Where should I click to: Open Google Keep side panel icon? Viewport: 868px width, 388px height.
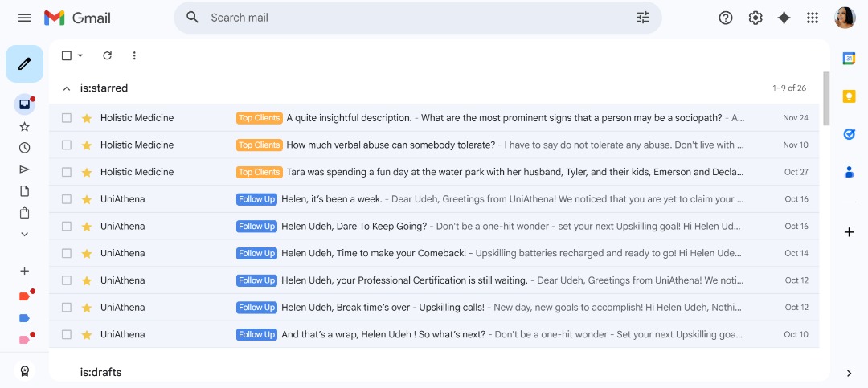[849, 96]
